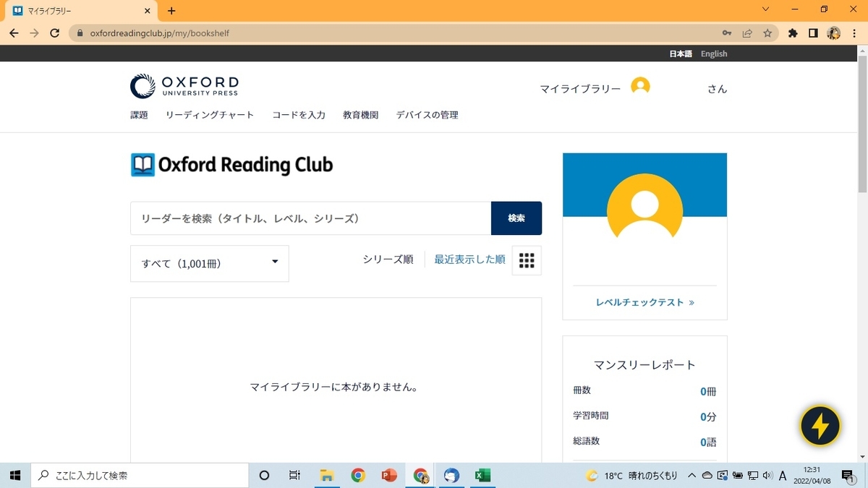Click the マイライブラリーに本がありません message
This screenshot has height=488, width=868.
[x=334, y=387]
